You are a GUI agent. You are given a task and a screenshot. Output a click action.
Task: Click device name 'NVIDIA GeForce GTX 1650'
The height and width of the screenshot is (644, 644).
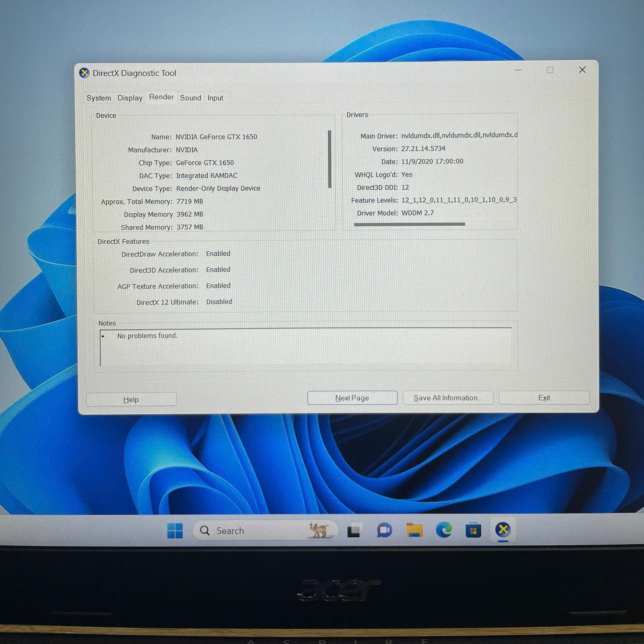click(216, 137)
